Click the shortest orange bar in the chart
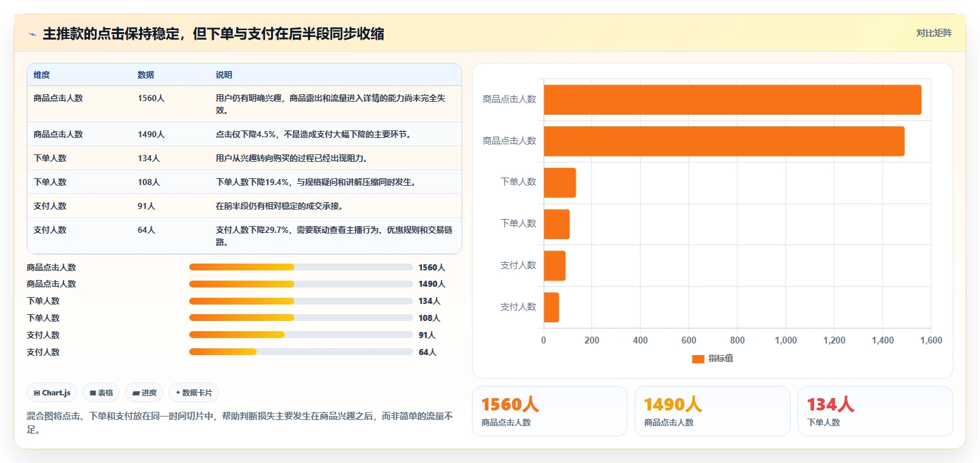The height and width of the screenshot is (463, 980). click(x=551, y=307)
